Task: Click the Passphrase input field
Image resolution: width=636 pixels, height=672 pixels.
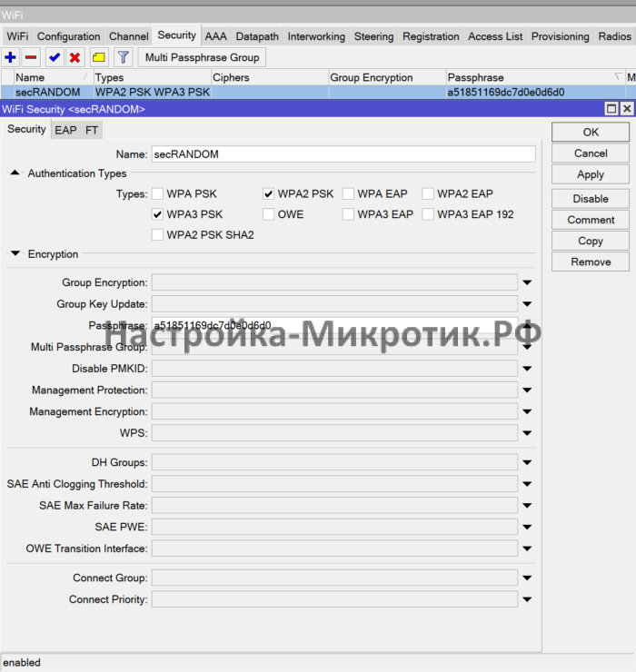Action: pos(334,325)
